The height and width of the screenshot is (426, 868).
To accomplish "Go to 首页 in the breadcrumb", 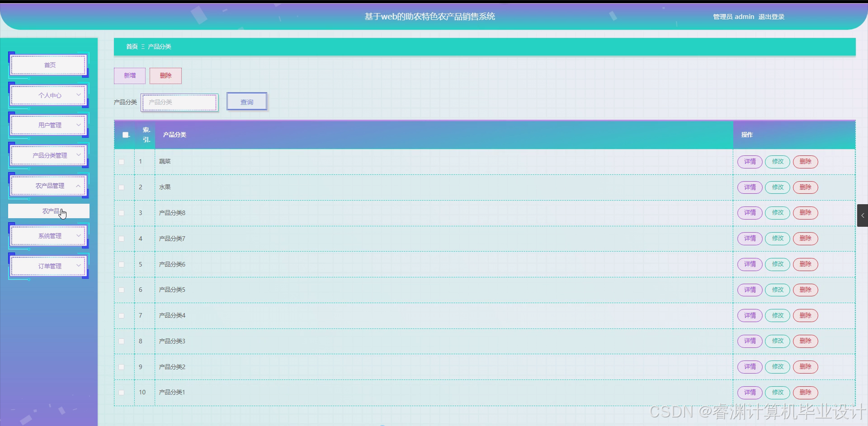I will 132,47.
